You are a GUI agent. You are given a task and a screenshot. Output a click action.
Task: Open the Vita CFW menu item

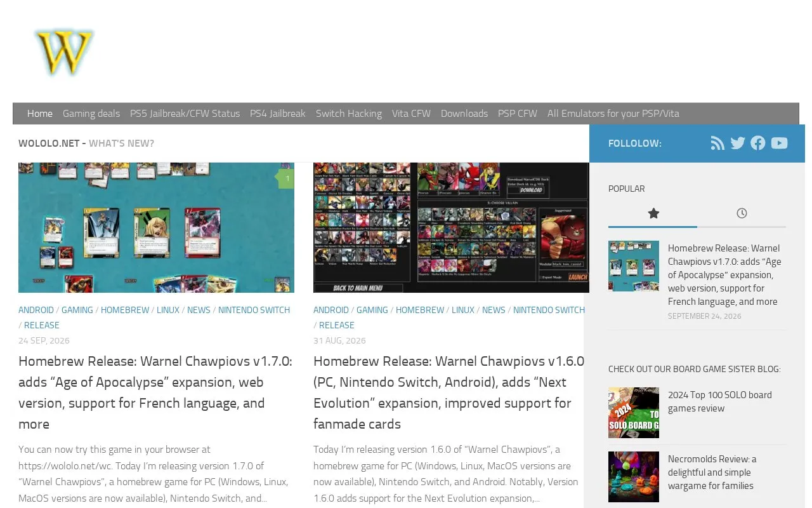411,114
